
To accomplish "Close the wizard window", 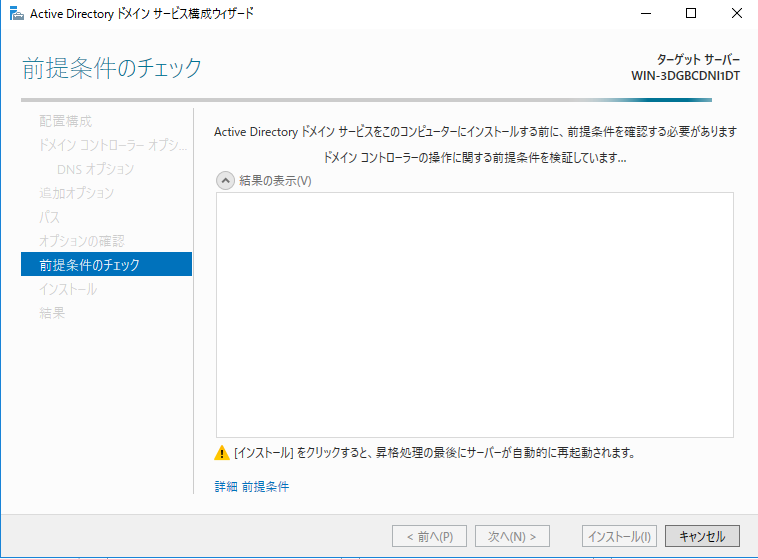I will pos(737,14).
